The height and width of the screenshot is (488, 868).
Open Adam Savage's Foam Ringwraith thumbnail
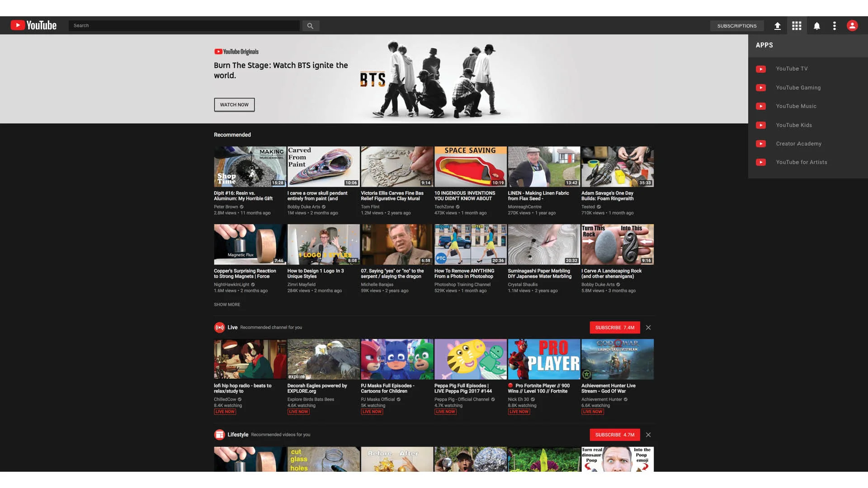pyautogui.click(x=618, y=166)
